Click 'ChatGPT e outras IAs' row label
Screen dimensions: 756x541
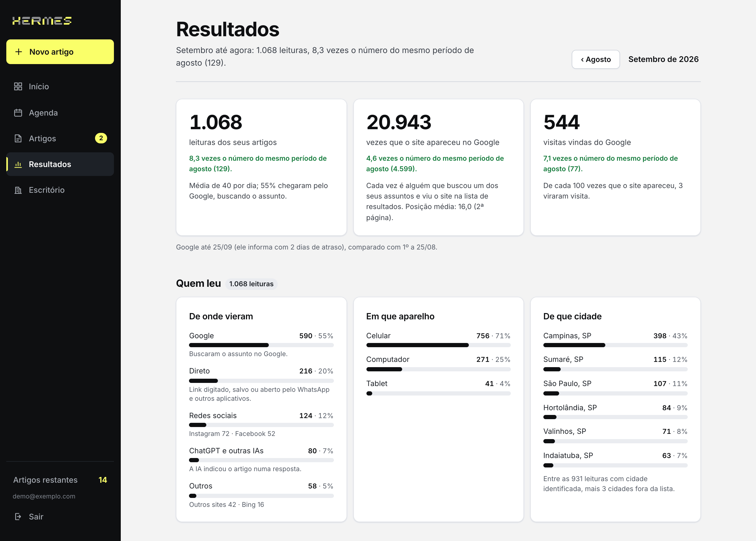(226, 451)
